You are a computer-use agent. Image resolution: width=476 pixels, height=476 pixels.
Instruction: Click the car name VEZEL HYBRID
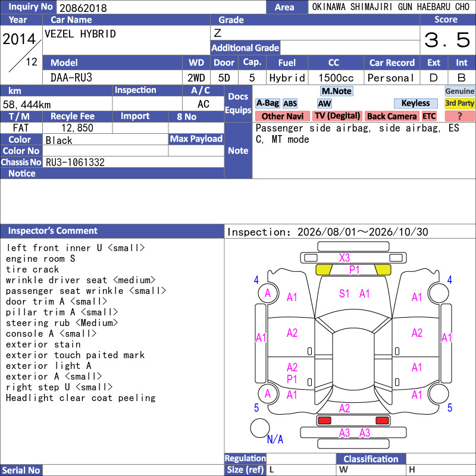point(80,34)
